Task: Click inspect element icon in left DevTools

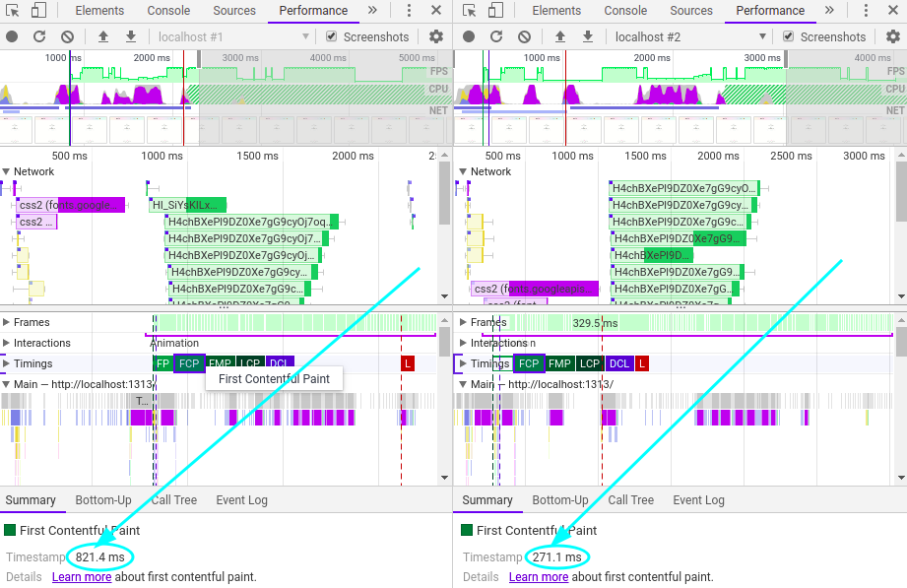Action: [x=12, y=11]
